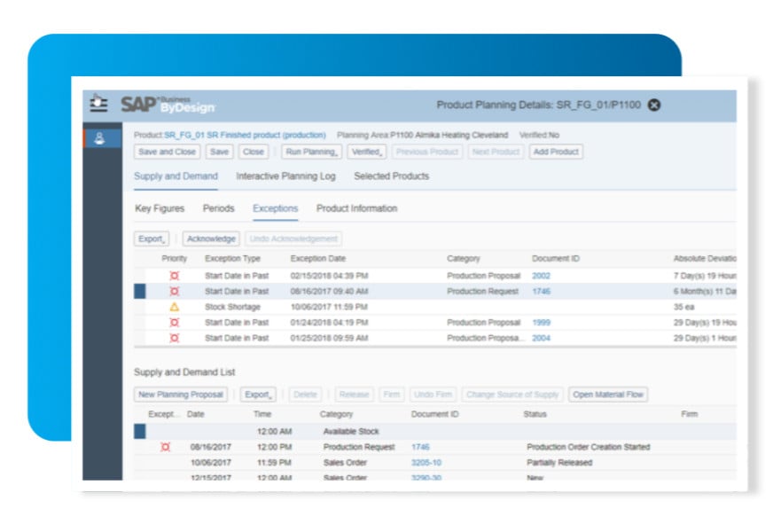Open the navigation menu icon beside SAP logo

[98, 104]
